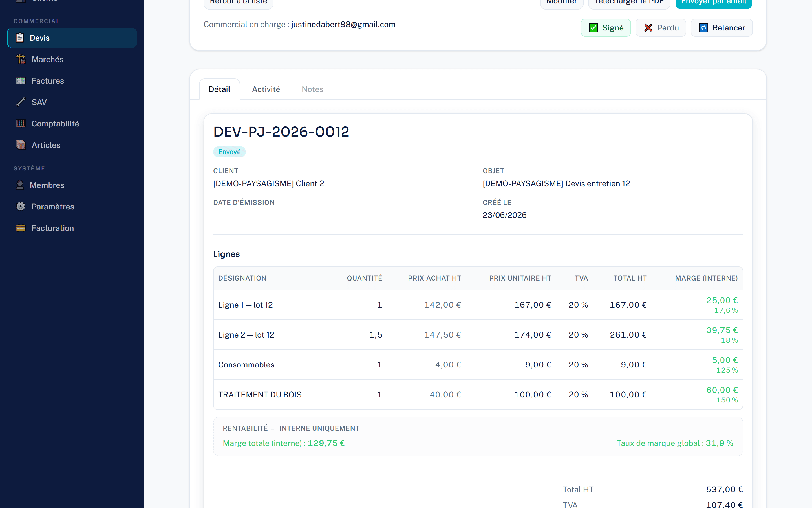The image size is (812, 508).
Task: Mark the quote as Perdu
Action: pos(661,28)
